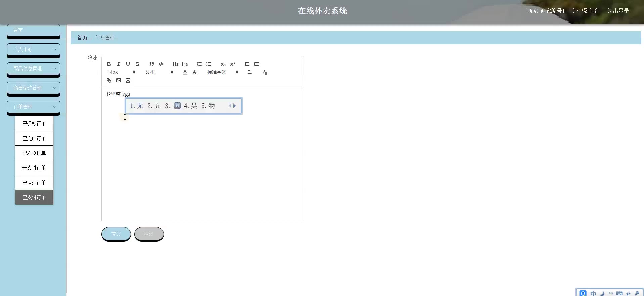The height and width of the screenshot is (296, 644).
Task: Clear text formatting
Action: coord(265,72)
